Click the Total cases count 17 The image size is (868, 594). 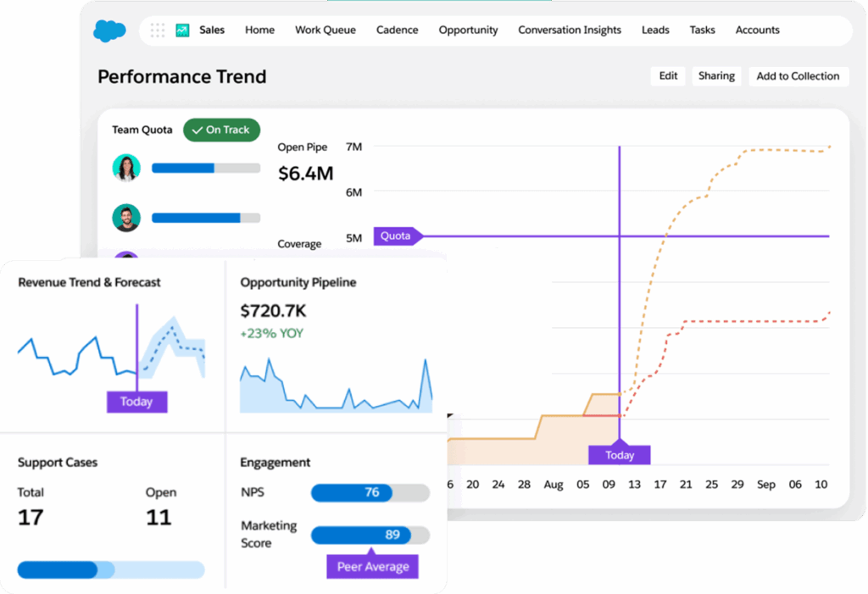31,518
